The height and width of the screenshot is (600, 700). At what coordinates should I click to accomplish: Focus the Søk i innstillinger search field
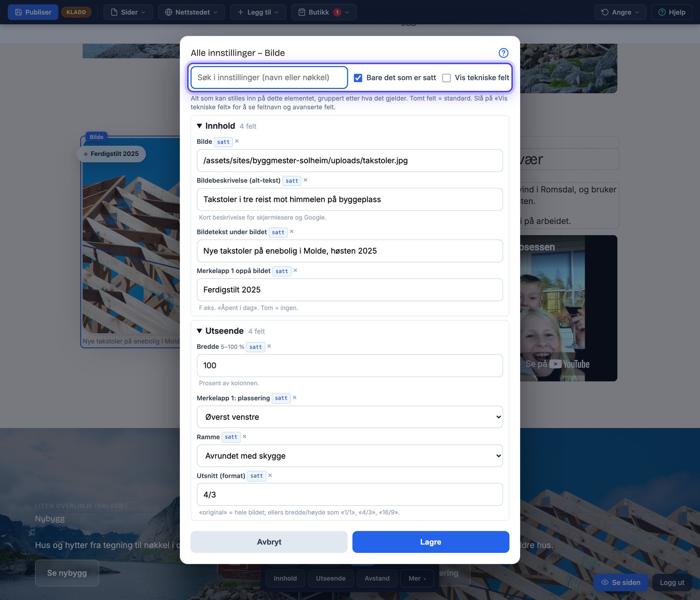tap(269, 77)
